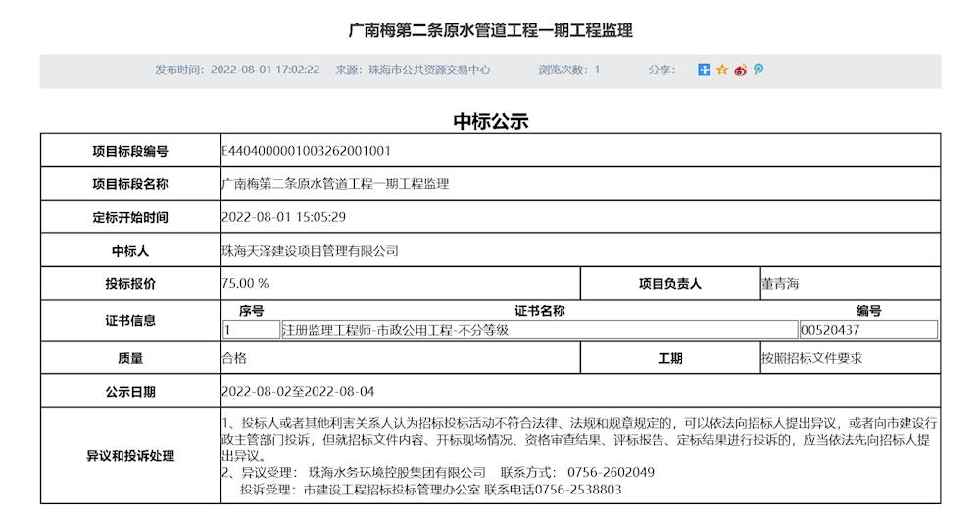The height and width of the screenshot is (516, 980).
Task: Click the certificate number field 00520437
Action: [867, 330]
